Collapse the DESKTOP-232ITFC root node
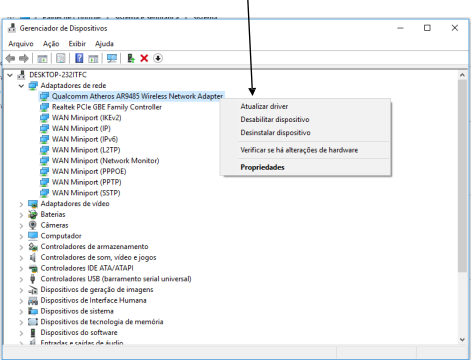The image size is (471, 361). coord(10,75)
